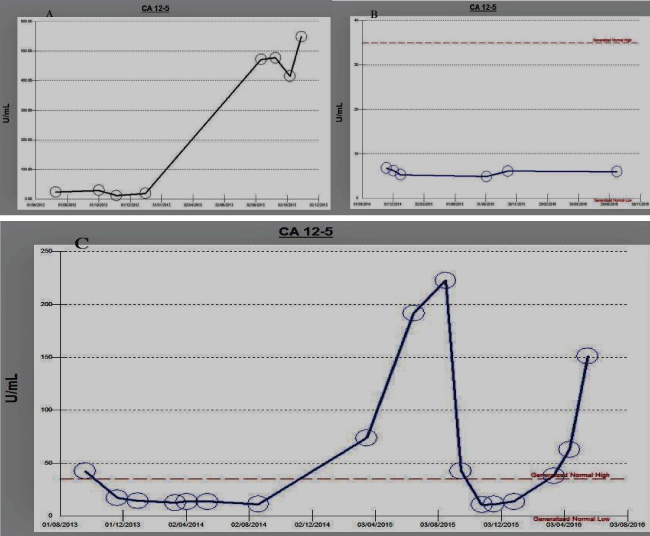
Task: Select the highest data point in chart A
Action: tap(301, 36)
